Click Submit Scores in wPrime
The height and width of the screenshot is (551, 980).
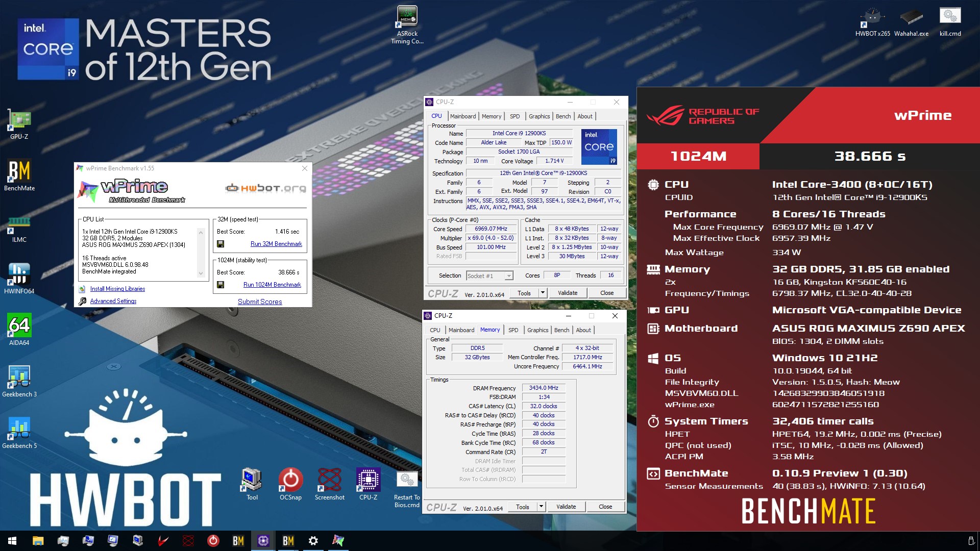[x=260, y=302]
